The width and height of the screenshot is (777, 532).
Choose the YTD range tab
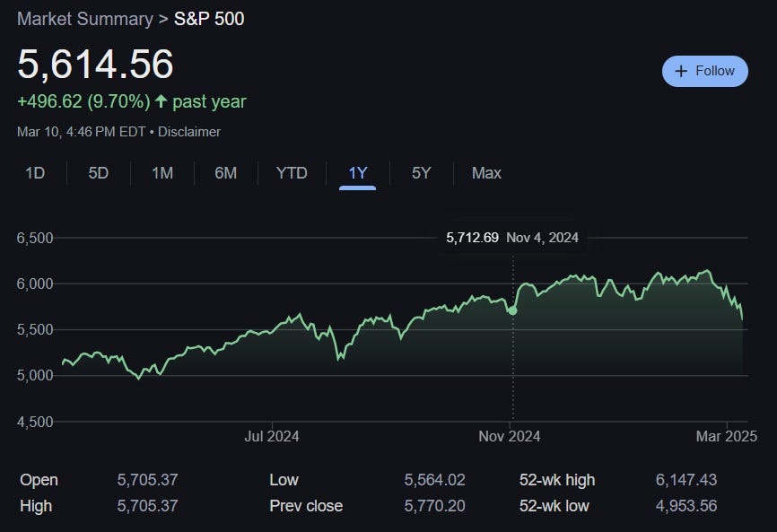(x=292, y=173)
